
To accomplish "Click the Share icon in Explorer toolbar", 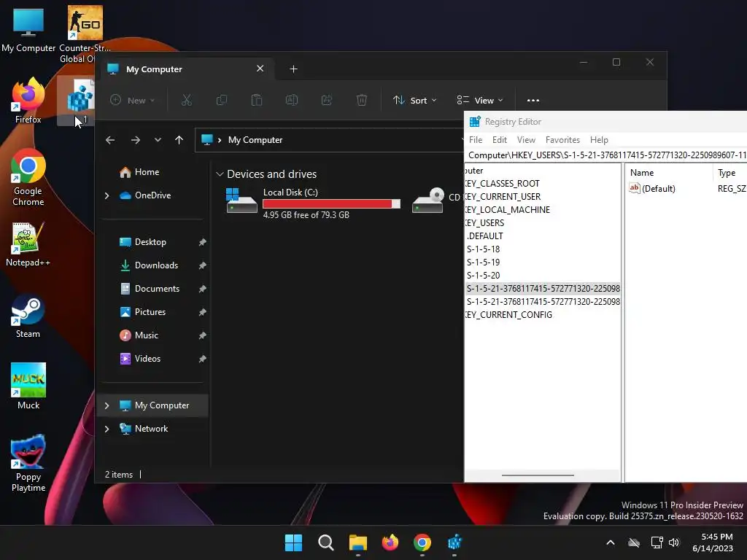I will [327, 100].
